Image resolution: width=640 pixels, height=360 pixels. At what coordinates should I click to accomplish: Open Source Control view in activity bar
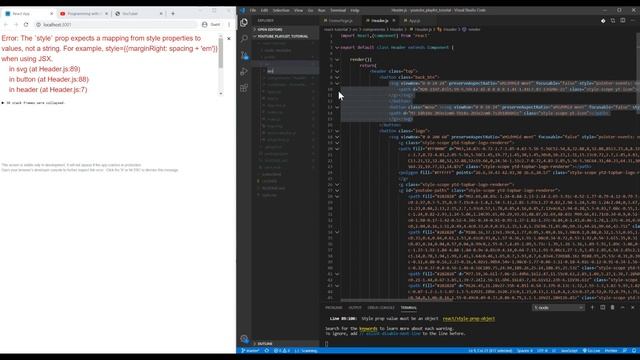(x=244, y=55)
